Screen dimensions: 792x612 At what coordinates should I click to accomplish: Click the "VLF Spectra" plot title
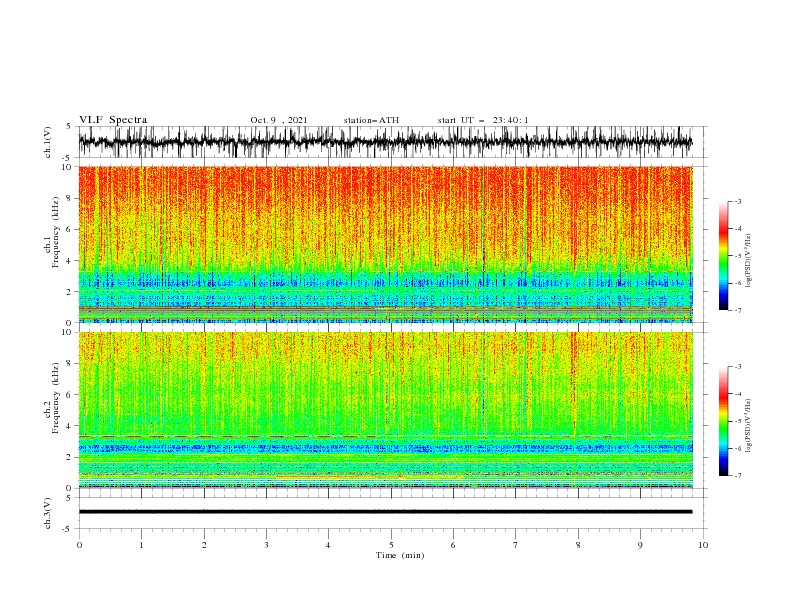coord(113,120)
